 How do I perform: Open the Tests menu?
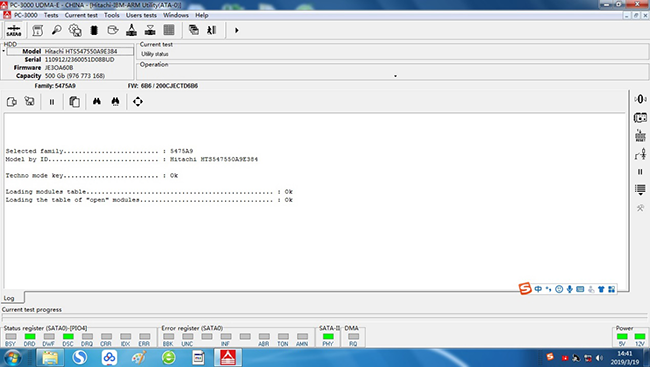[51, 15]
